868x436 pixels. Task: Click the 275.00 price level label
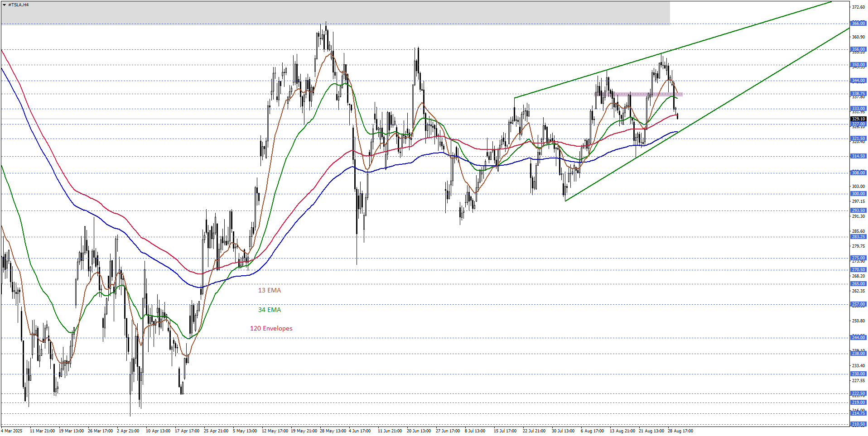858,258
